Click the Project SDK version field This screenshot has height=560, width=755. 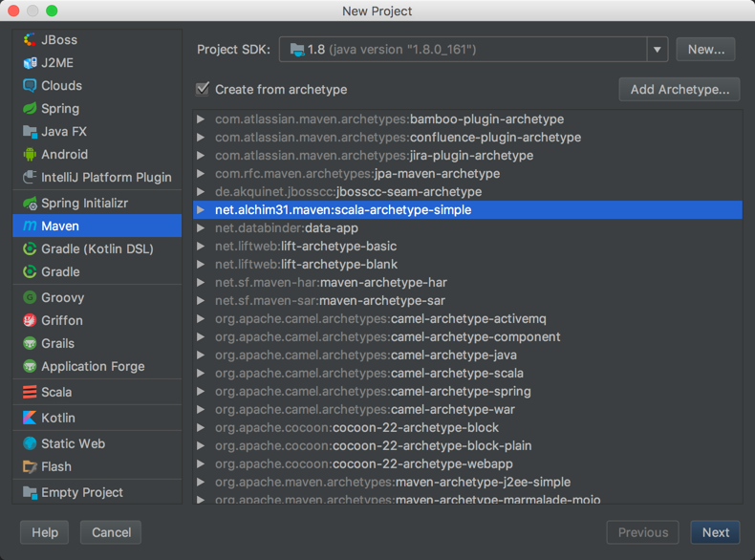463,49
